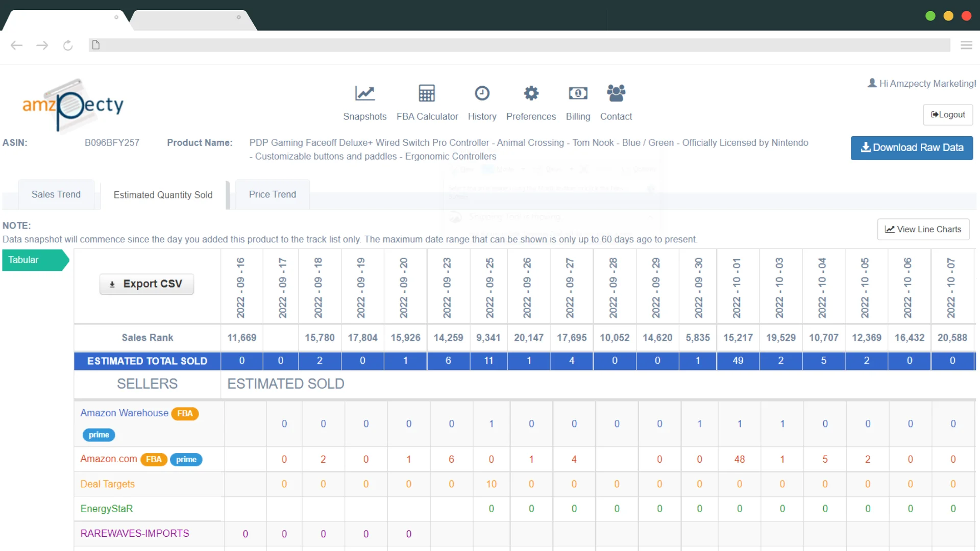Toggle FBA badge on Amazon Warehouse

tap(185, 413)
